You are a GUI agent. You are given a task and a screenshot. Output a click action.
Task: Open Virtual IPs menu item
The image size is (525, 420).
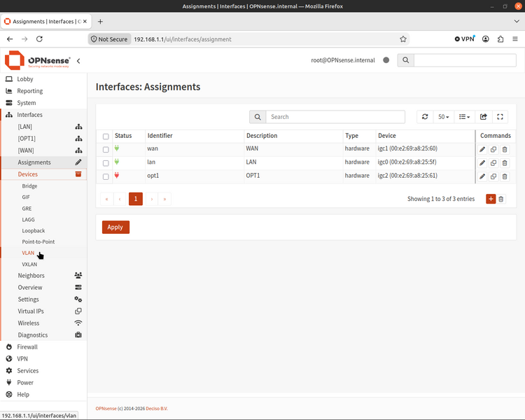(x=43, y=311)
